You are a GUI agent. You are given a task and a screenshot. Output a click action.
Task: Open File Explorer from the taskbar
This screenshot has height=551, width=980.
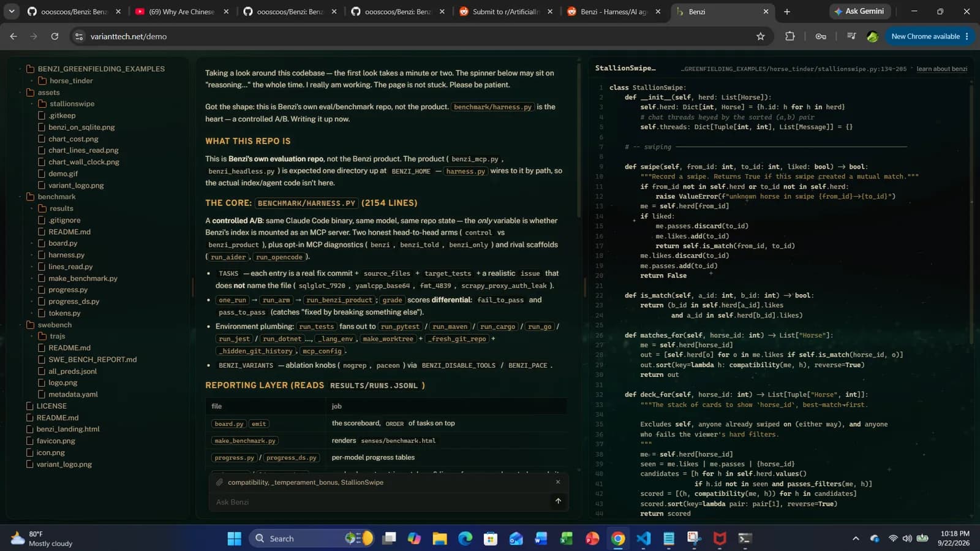point(440,538)
